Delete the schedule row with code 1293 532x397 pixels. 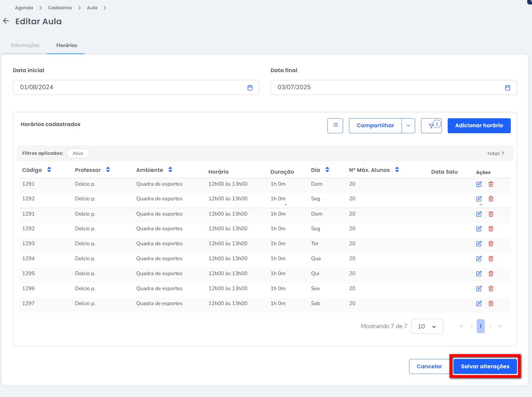[491, 244]
